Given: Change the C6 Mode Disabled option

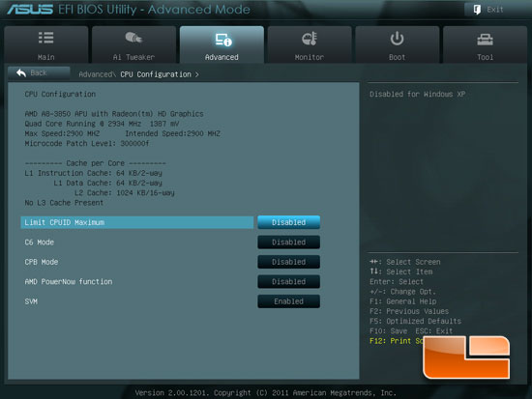Looking at the screenshot, I should 289,242.
